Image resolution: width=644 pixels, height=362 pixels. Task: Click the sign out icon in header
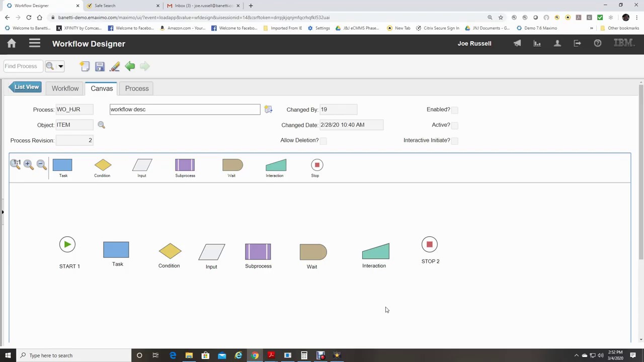pos(578,44)
